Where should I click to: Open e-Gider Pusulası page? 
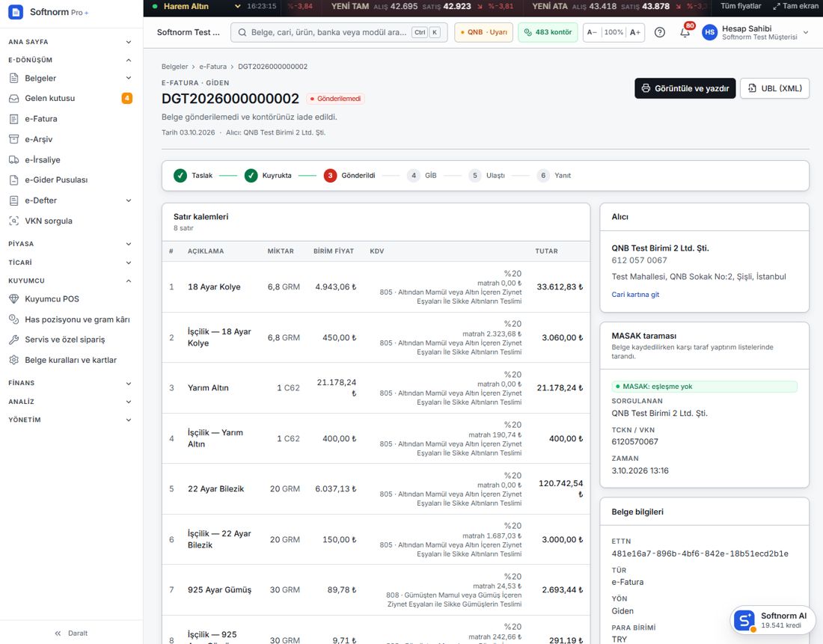click(x=70, y=180)
